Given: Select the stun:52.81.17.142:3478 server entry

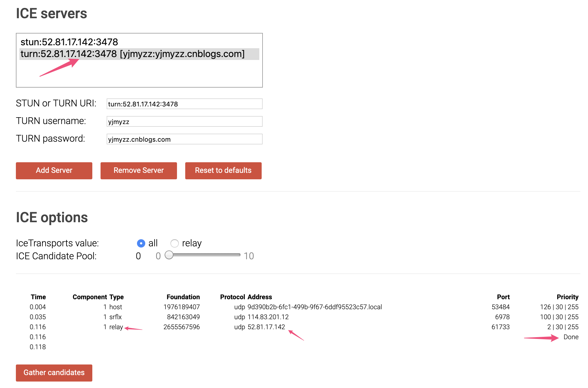Looking at the screenshot, I should (x=69, y=42).
